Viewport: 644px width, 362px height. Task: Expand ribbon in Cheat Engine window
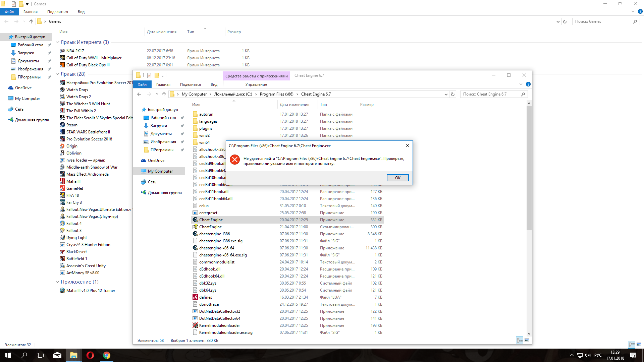click(x=521, y=84)
